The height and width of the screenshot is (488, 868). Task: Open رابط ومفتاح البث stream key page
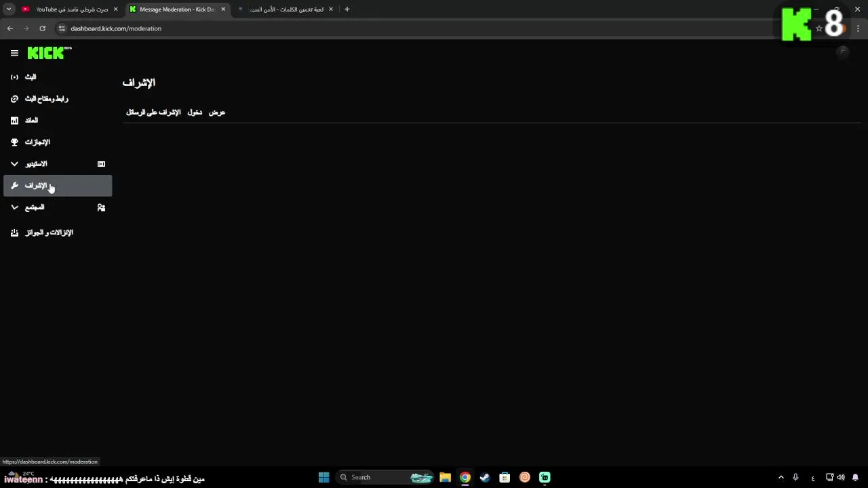pyautogui.click(x=58, y=99)
